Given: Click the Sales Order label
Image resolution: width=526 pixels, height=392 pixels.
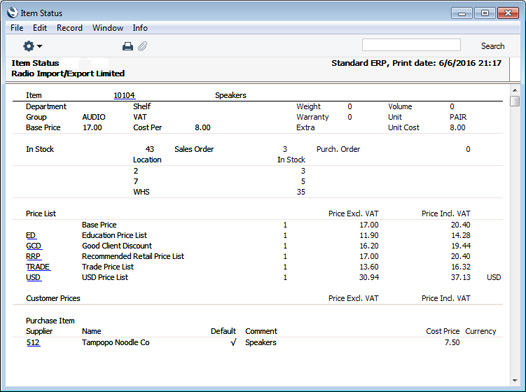Looking at the screenshot, I should point(194,149).
